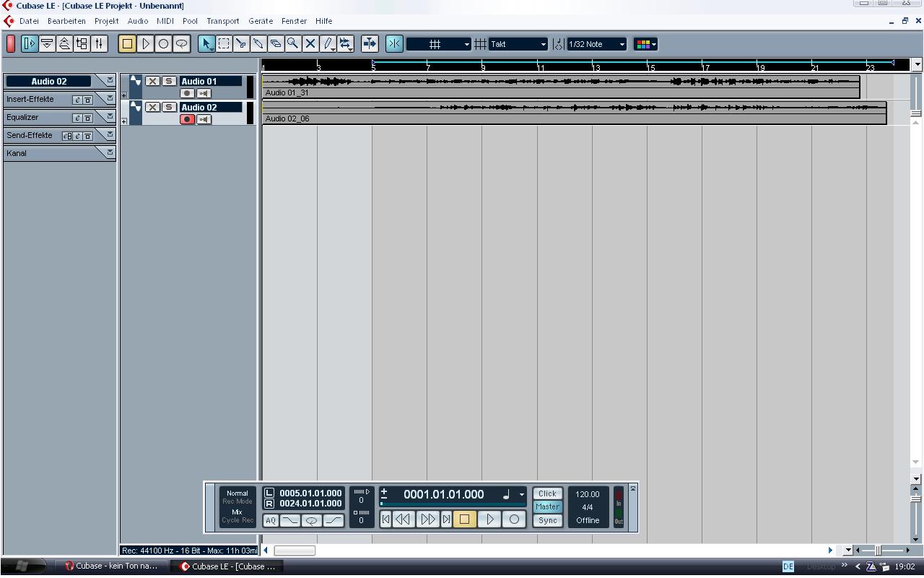Open the Mixer toolbar icon

[99, 44]
